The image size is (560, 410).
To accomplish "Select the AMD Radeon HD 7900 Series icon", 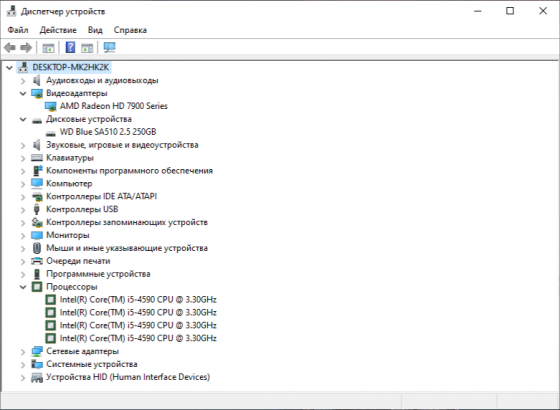I will pos(51,106).
